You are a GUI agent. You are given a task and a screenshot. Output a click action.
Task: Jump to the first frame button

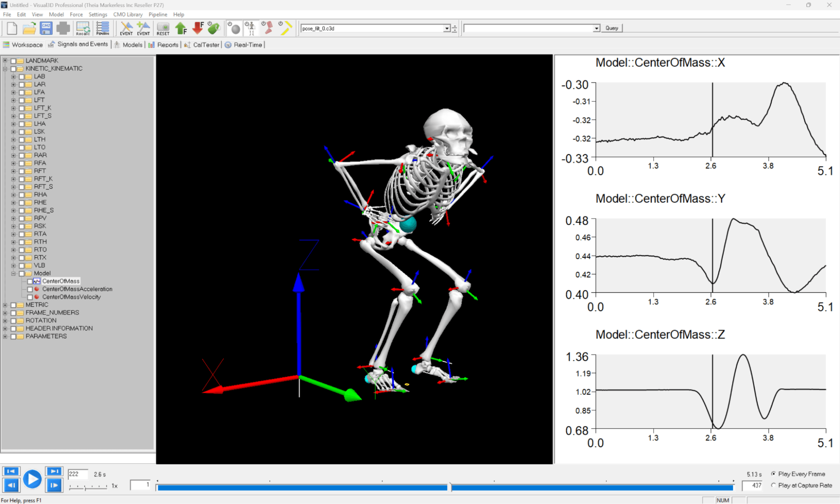pos(11,471)
